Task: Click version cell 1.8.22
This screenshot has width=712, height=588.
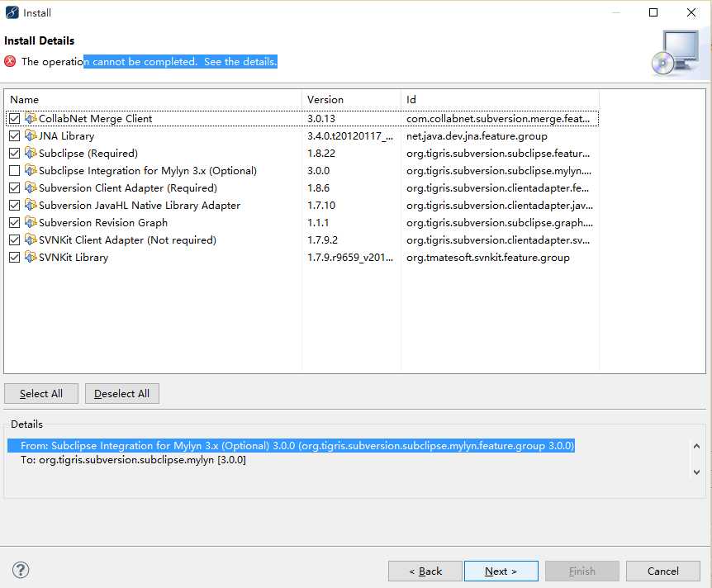Action: click(321, 153)
